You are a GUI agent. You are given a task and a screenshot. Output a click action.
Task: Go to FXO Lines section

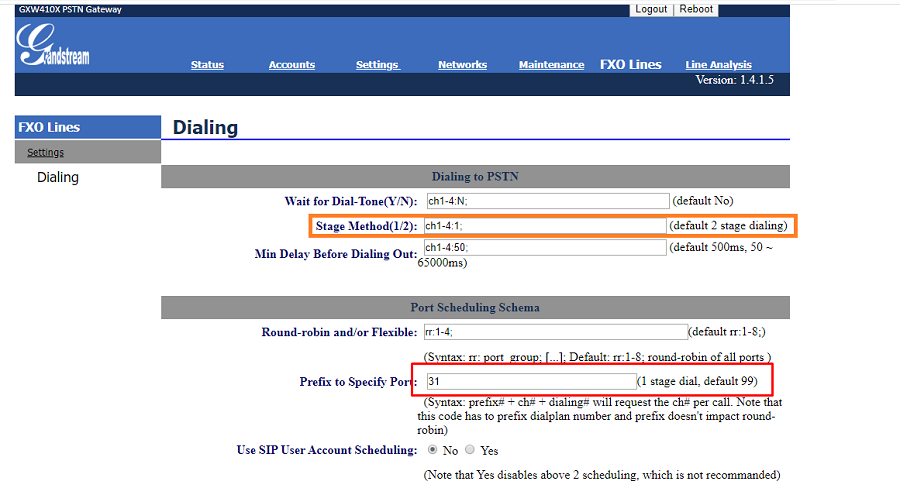630,64
